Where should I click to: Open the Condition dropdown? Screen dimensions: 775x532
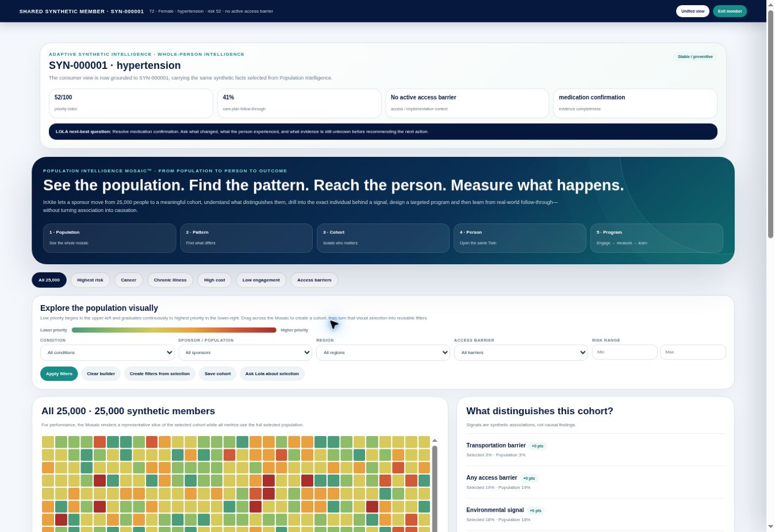[x=108, y=352]
